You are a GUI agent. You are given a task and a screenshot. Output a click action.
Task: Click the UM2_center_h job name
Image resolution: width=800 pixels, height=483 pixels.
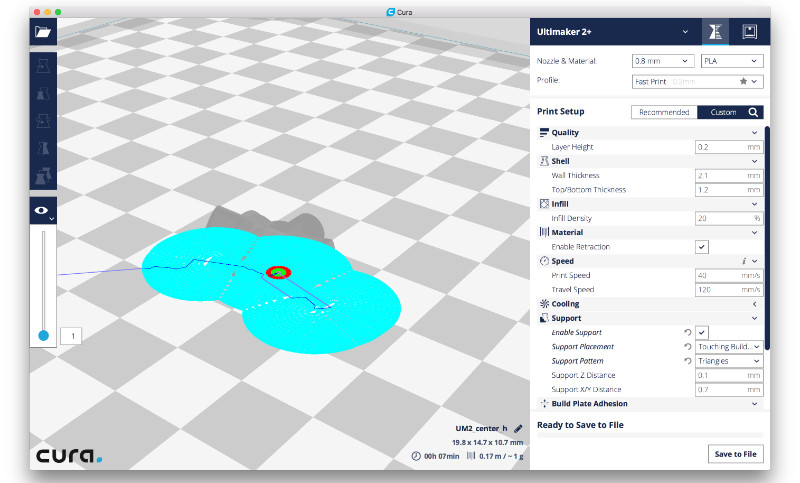pos(481,428)
